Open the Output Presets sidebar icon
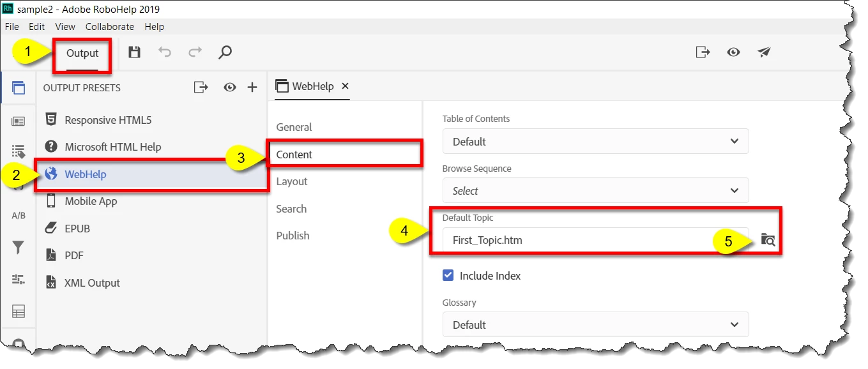The height and width of the screenshot is (369, 868). pos(19,88)
